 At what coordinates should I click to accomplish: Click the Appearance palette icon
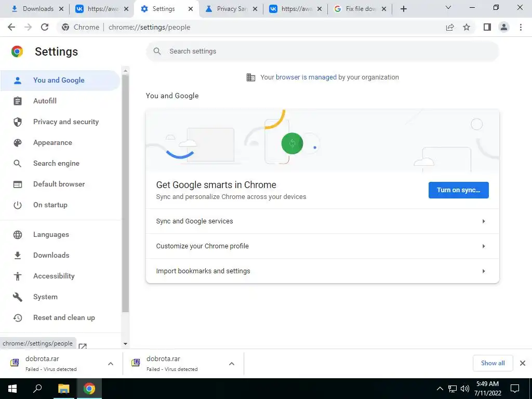pos(18,143)
